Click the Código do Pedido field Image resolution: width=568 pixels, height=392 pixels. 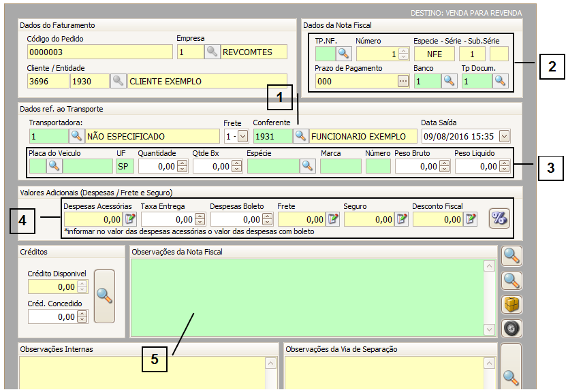99,52
